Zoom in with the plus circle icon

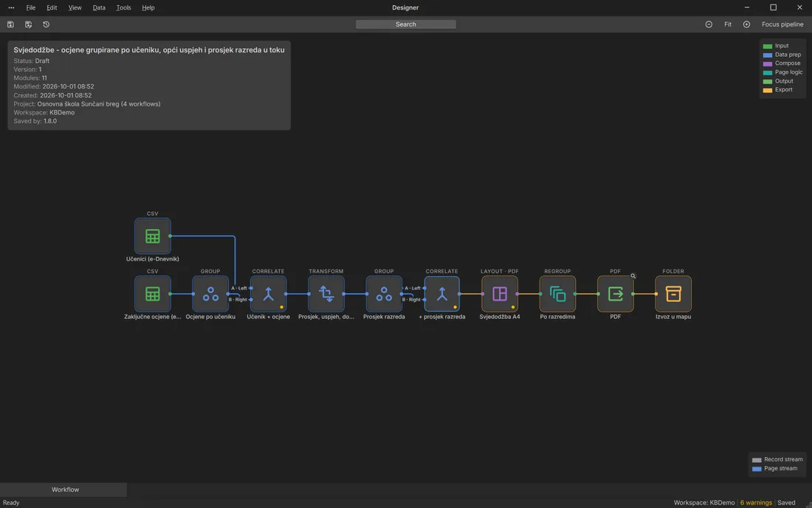(746, 24)
